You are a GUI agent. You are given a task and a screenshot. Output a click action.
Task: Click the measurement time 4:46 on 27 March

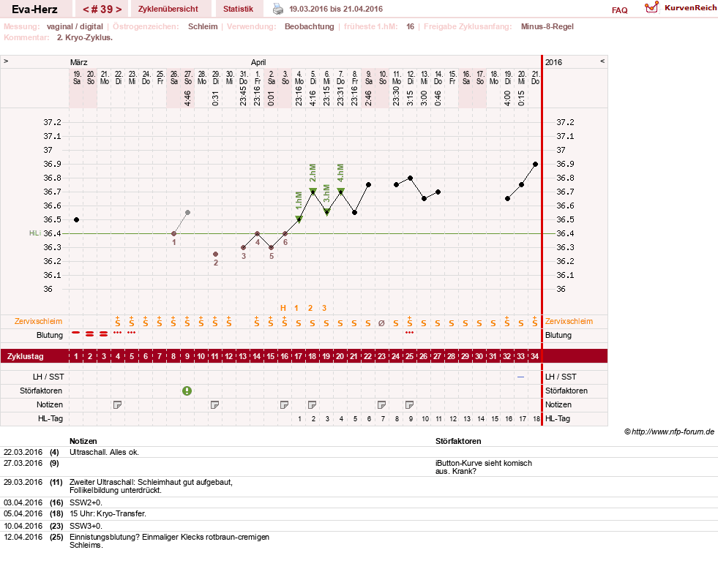tap(188, 98)
